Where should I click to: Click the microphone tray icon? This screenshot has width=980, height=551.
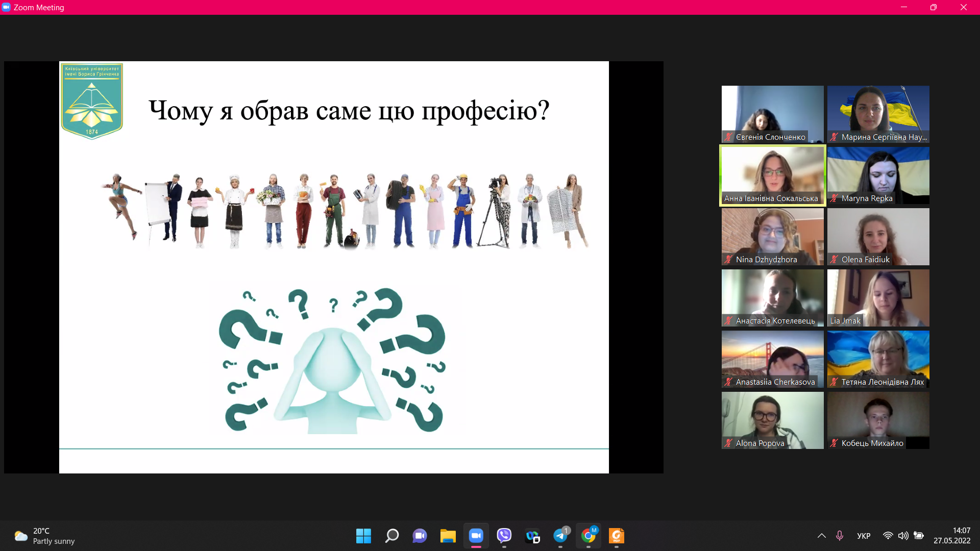pos(839,536)
